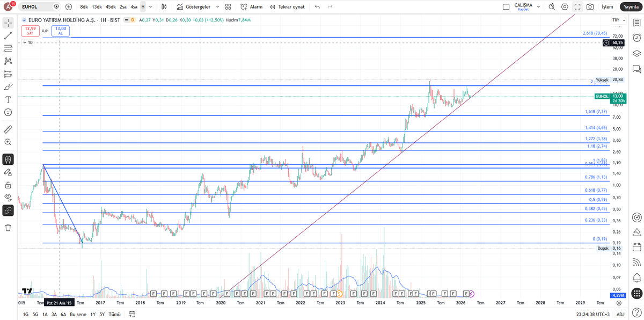Open chart settings hexagon icon
Screen dimensions: 644x320
565,7
